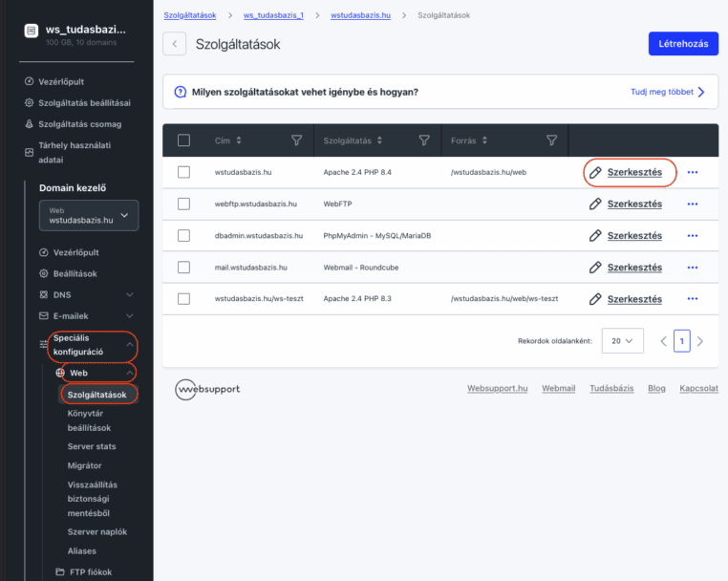Open Server stats in the sidebar
Viewport: 728px width, 581px height.
point(92,446)
